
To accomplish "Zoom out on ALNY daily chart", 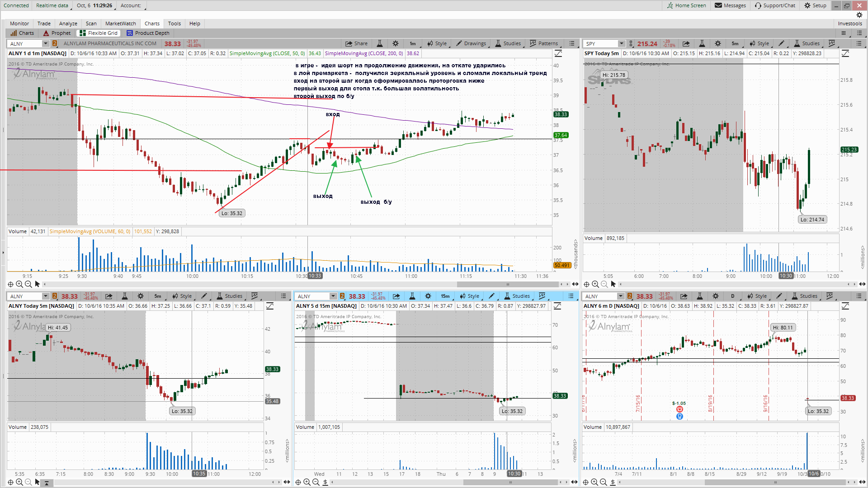I will click(604, 482).
